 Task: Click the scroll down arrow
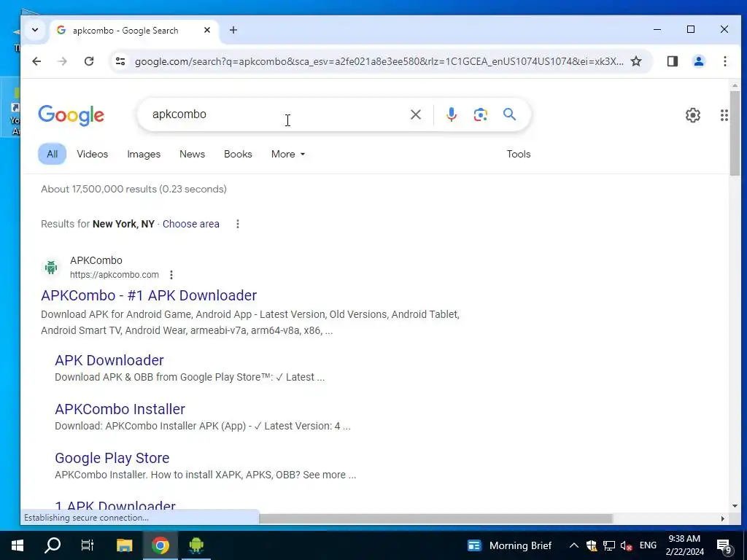735,506
